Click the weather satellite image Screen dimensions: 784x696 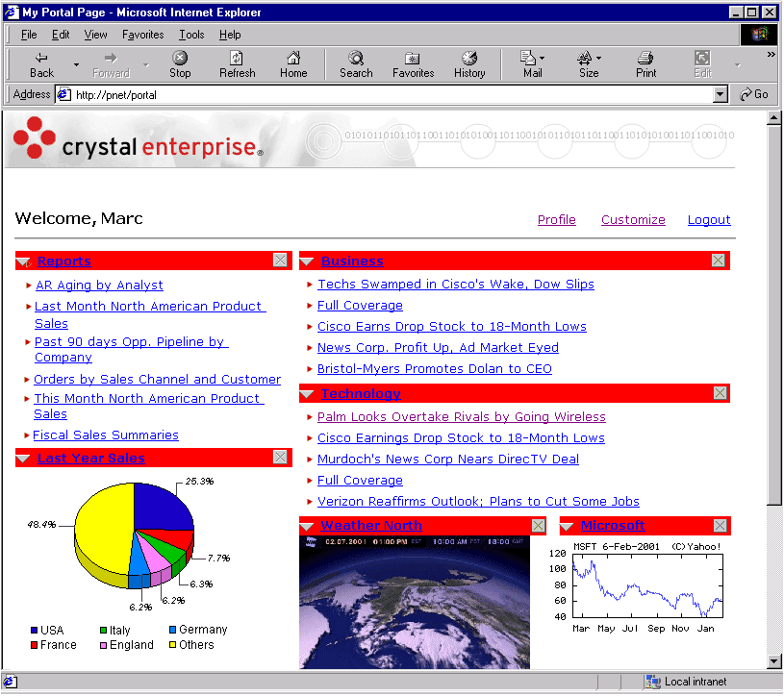(x=415, y=602)
